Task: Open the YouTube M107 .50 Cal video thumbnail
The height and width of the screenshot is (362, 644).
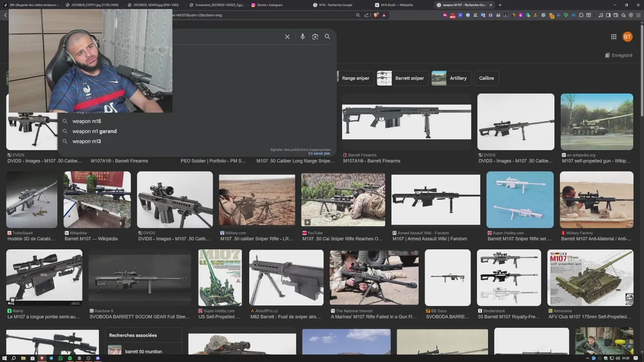Action: coord(343,200)
